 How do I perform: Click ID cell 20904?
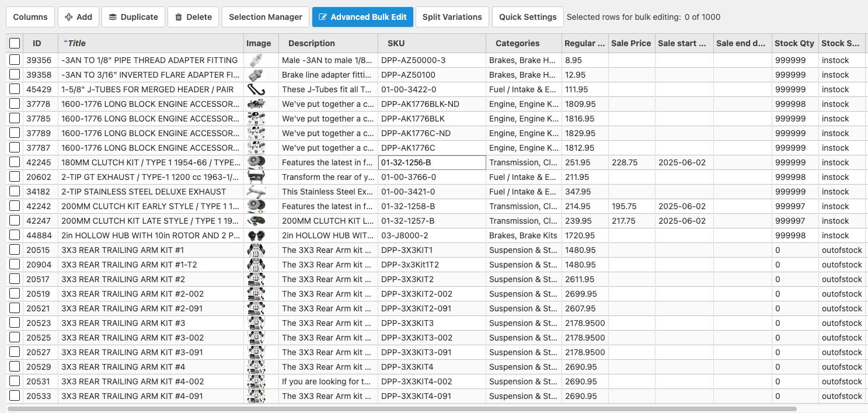pyautogui.click(x=40, y=265)
